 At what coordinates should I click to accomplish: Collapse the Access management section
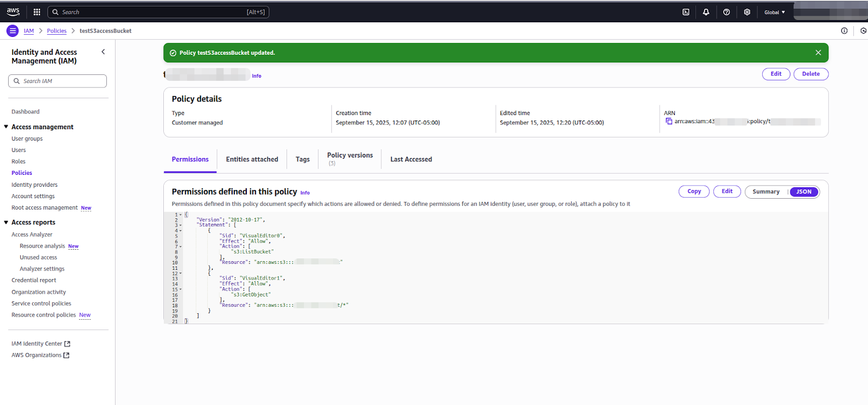tap(6, 127)
